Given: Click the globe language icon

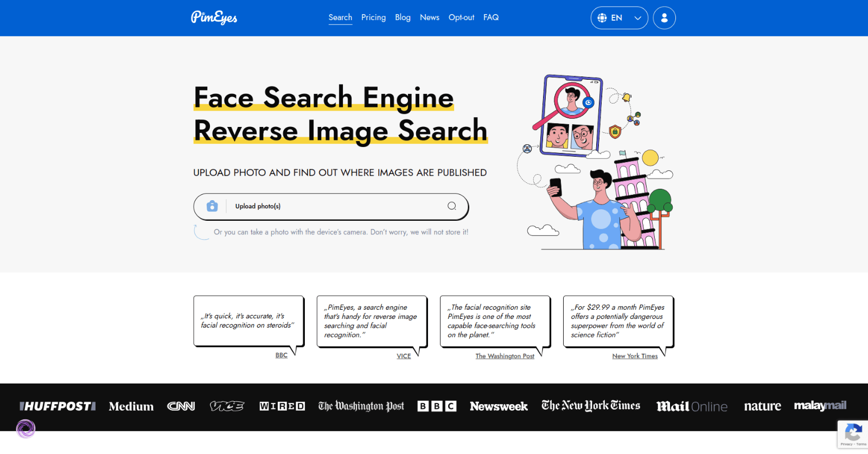Looking at the screenshot, I should 602,18.
